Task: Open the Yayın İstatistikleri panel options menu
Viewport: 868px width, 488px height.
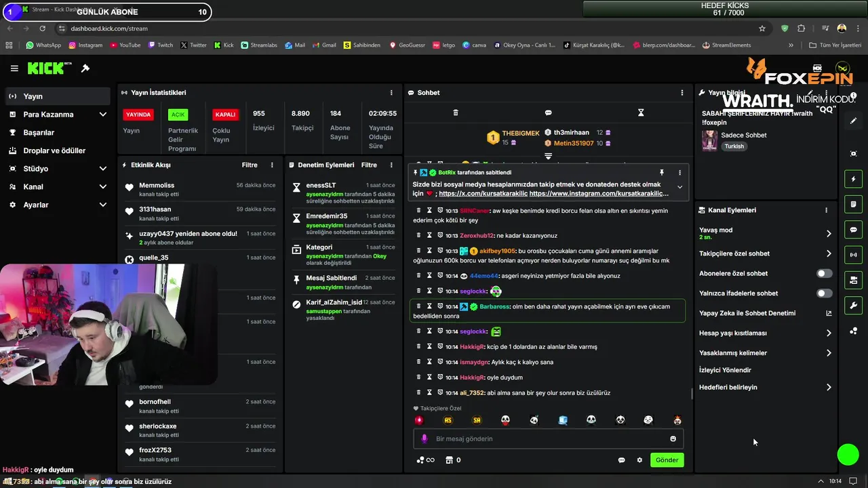Action: pos(391,93)
